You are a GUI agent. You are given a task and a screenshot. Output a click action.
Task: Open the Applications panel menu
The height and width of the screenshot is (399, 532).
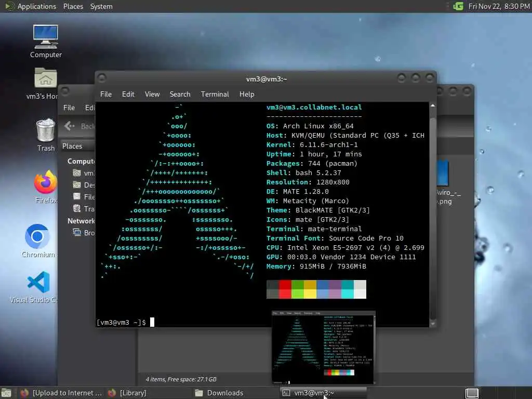(32, 6)
